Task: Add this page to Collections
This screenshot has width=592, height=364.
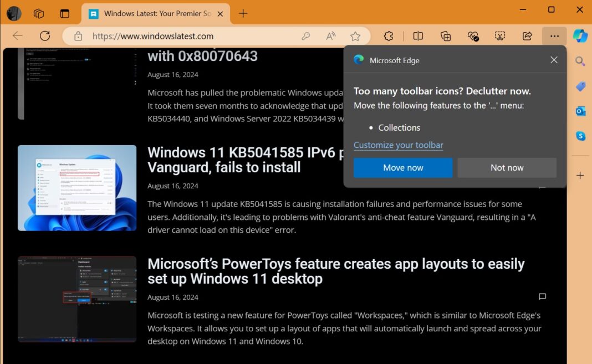Action: [x=445, y=35]
